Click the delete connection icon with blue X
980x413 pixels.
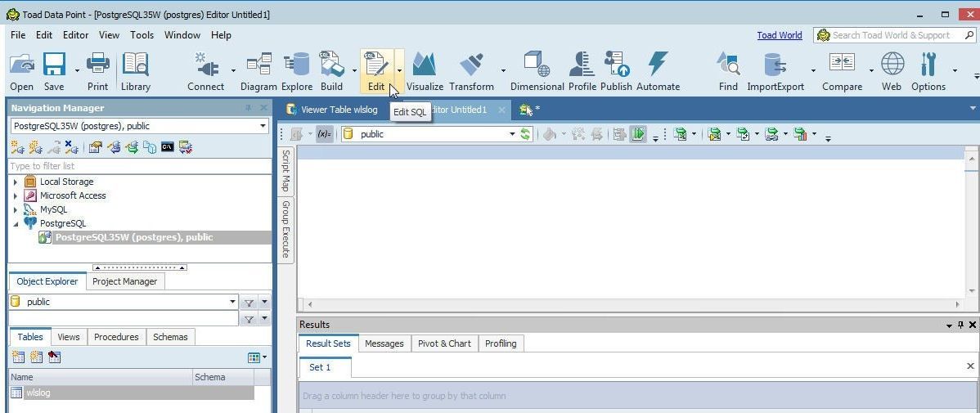tap(72, 147)
